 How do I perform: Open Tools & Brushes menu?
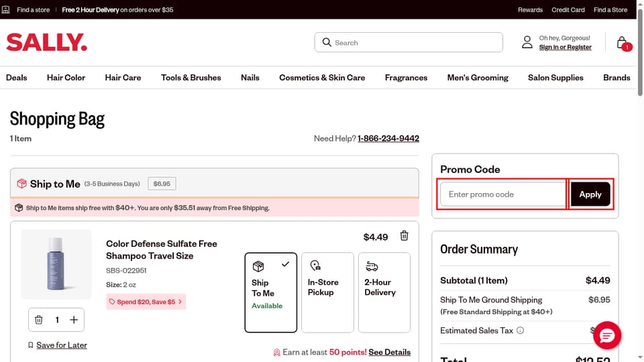click(x=191, y=78)
